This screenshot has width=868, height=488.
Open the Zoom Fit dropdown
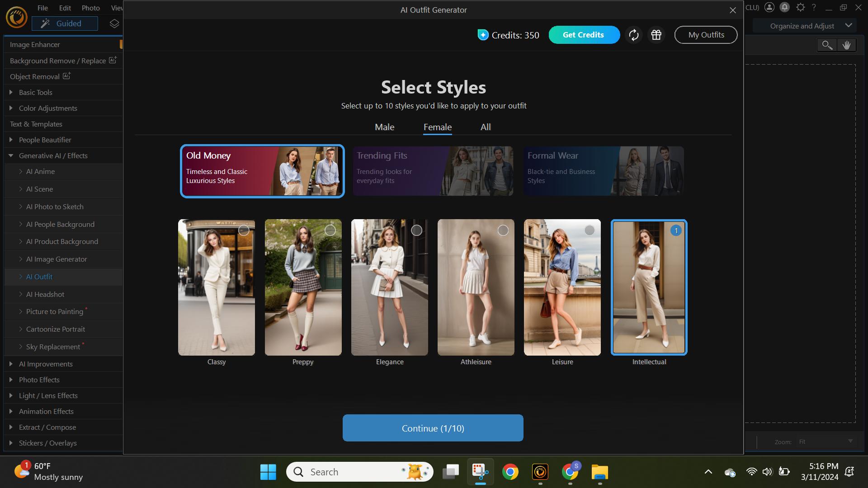826,441
